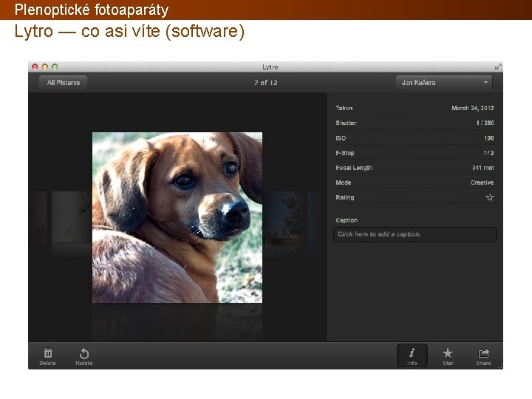Open the Jan Kučera user dropdown
The image size is (532, 399).
pyautogui.click(x=444, y=83)
